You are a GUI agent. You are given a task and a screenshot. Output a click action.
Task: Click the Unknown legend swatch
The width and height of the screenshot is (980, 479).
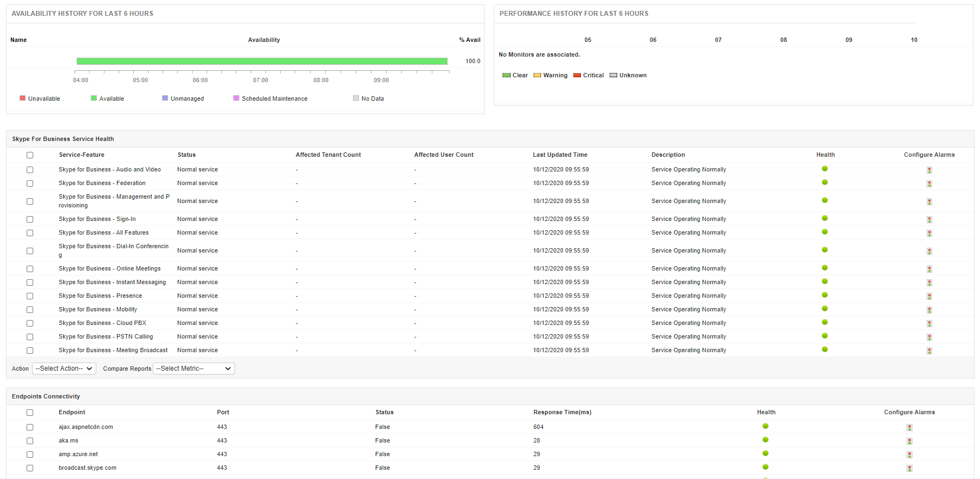[x=613, y=75]
